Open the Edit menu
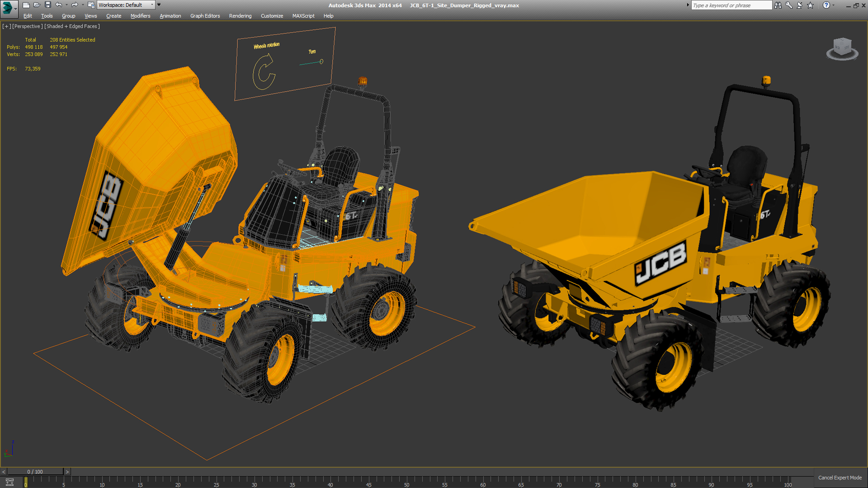This screenshot has height=488, width=868. pyautogui.click(x=28, y=16)
